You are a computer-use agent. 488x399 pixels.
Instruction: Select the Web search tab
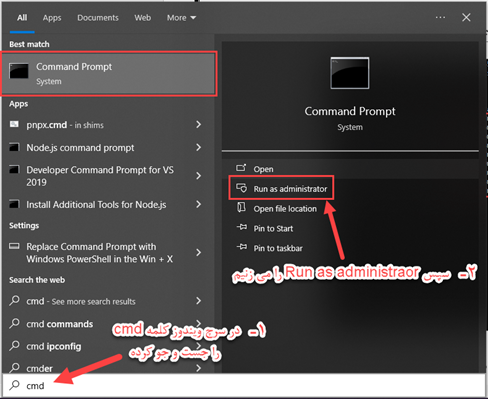(x=142, y=18)
